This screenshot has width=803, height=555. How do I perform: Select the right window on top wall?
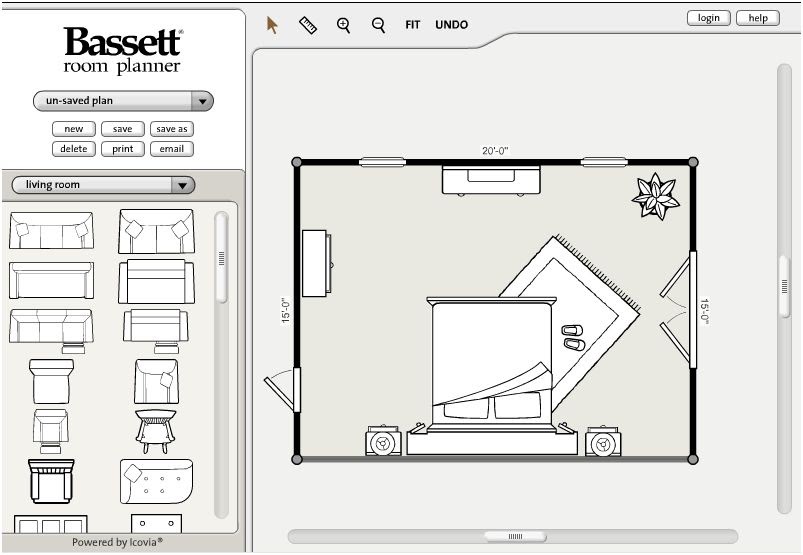tap(604, 162)
